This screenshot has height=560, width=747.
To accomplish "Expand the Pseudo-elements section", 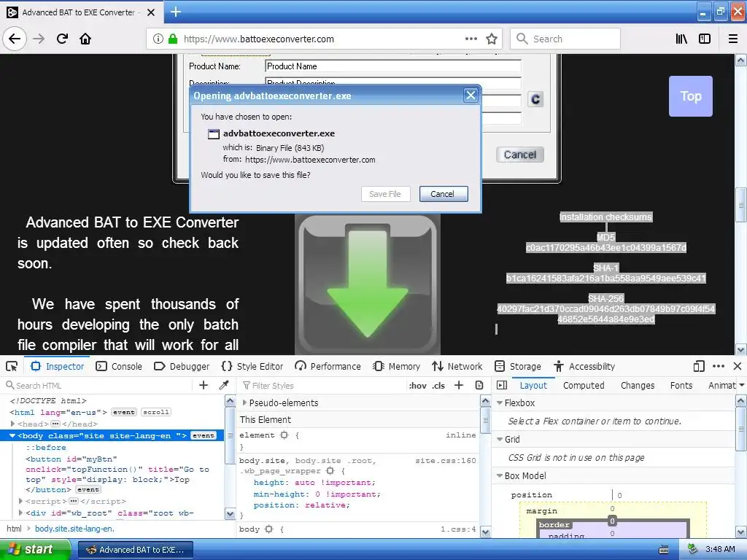I will tap(244, 402).
